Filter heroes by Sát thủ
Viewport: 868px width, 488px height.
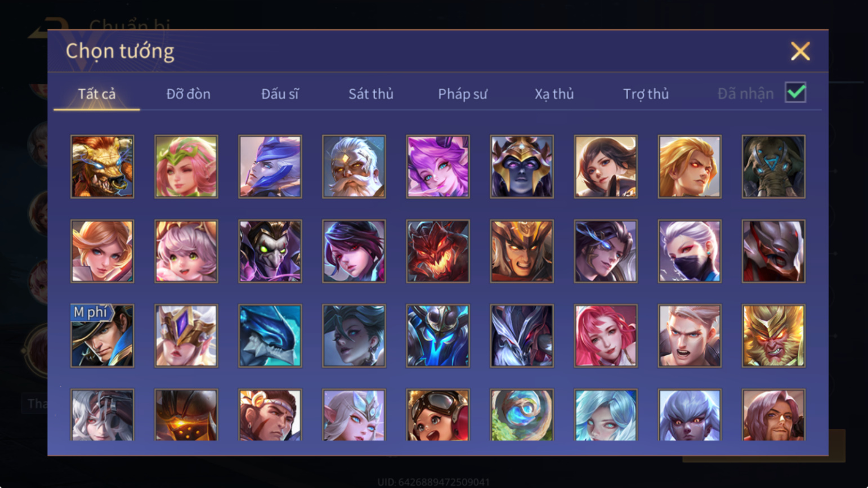tap(371, 94)
